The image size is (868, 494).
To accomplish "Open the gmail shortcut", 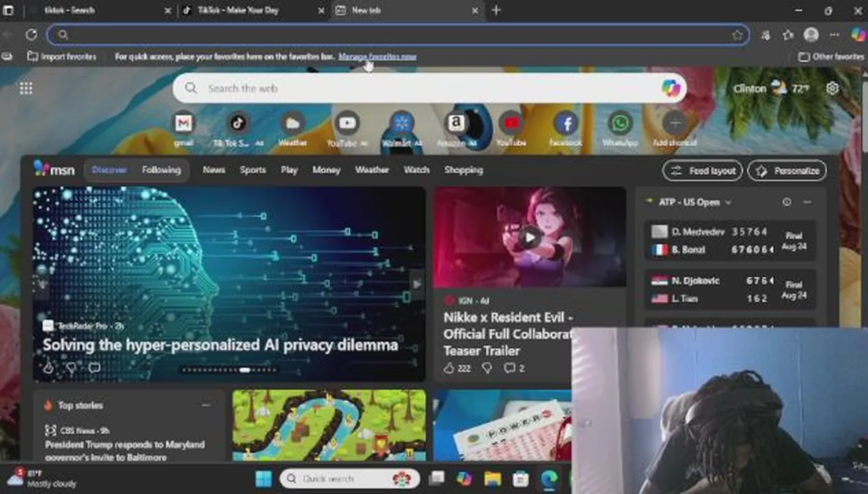I will click(183, 128).
